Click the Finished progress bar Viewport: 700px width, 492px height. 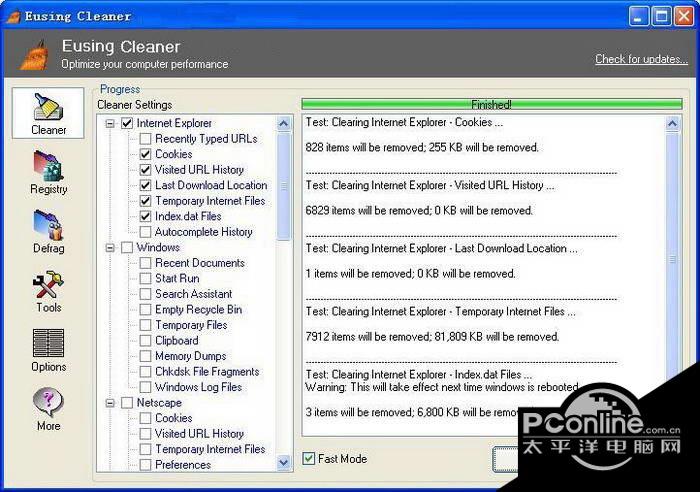point(492,104)
